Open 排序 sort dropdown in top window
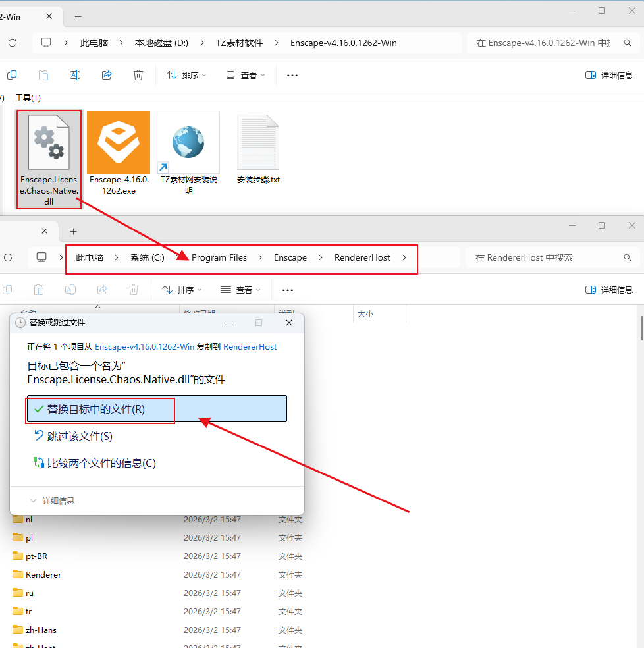The height and width of the screenshot is (648, 644). point(186,75)
